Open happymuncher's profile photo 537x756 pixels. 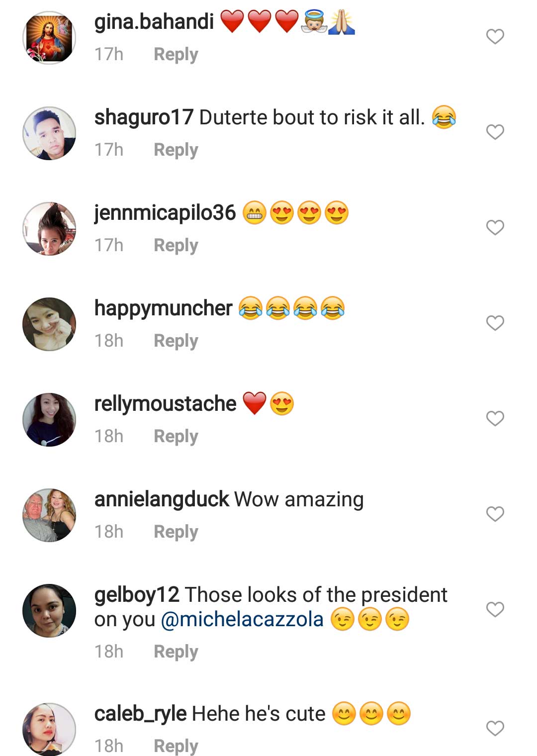click(x=49, y=324)
